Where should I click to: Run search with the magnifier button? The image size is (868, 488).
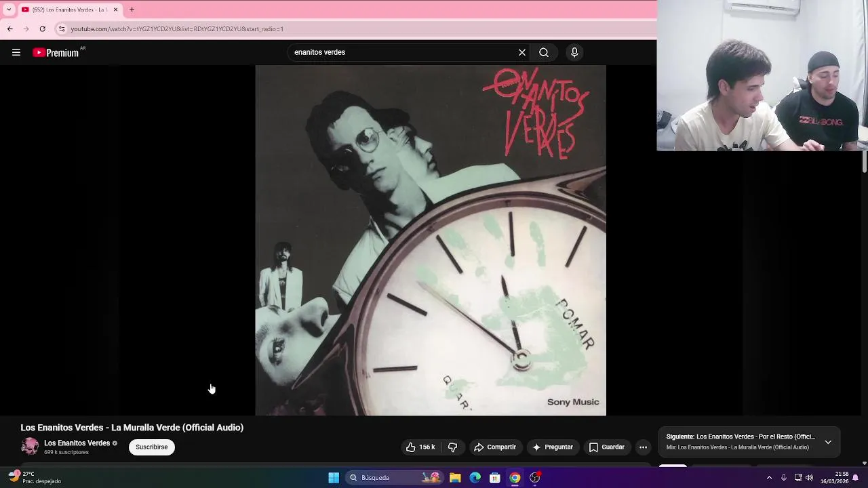coord(544,52)
